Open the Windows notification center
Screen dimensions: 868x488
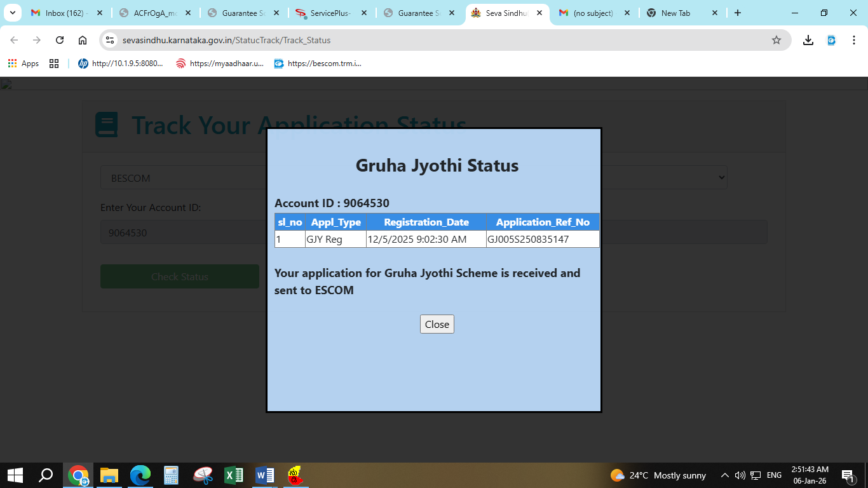pyautogui.click(x=848, y=475)
